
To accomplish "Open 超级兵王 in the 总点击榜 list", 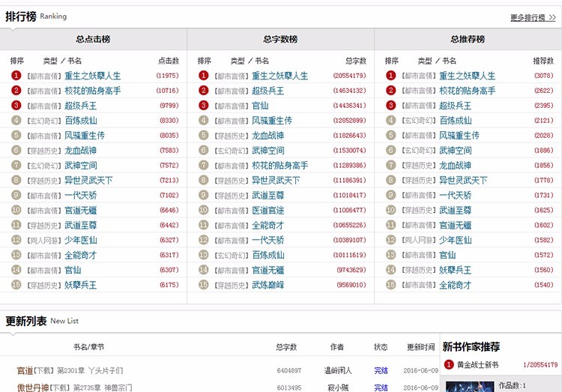I will [81, 106].
